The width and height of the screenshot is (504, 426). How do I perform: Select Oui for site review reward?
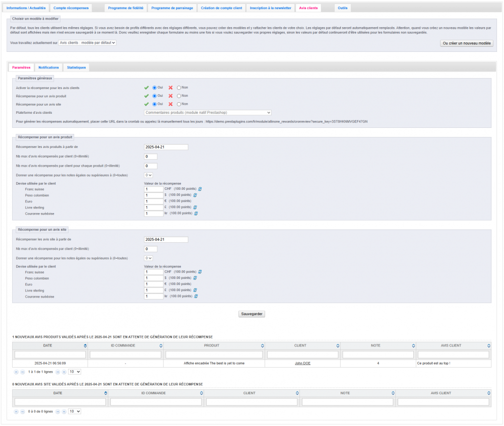155,104
